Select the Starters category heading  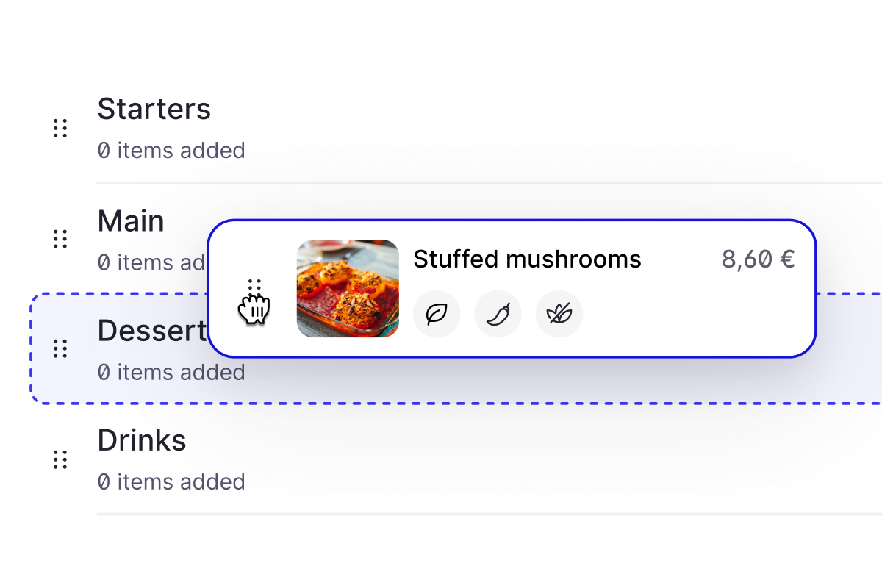coord(154,110)
